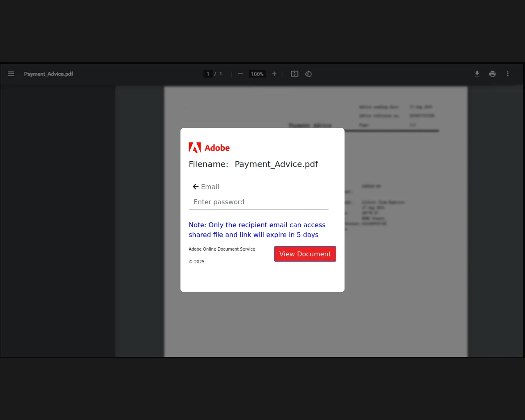Screen dimensions: 525x420
Task: Open the more options three-dot menu
Action: (x=508, y=74)
